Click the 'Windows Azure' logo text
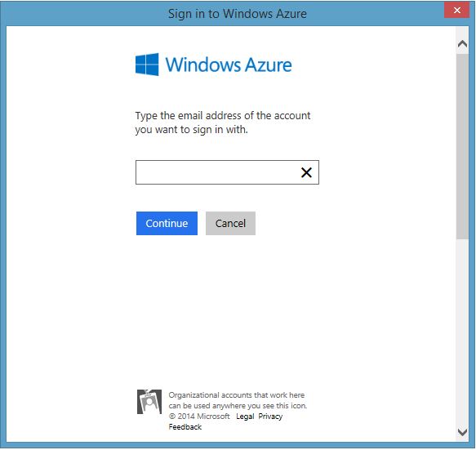Image resolution: width=476 pixels, height=450 pixels. (x=229, y=65)
